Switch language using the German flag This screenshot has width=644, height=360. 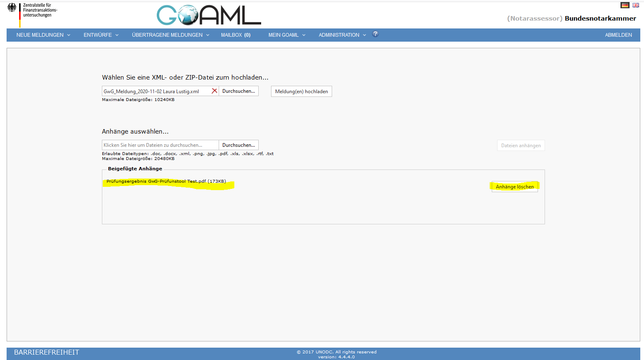pyautogui.click(x=625, y=5)
